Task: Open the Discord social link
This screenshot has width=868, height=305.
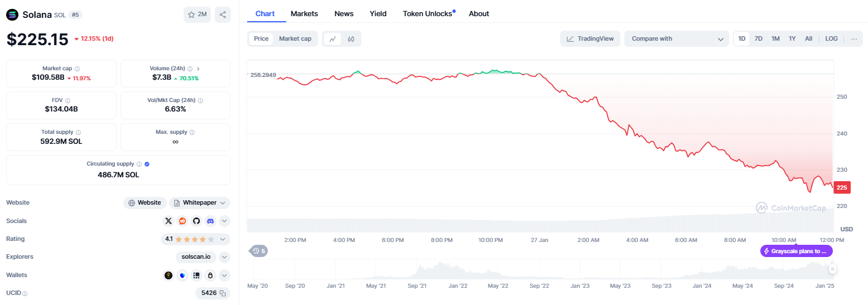Action: click(210, 221)
